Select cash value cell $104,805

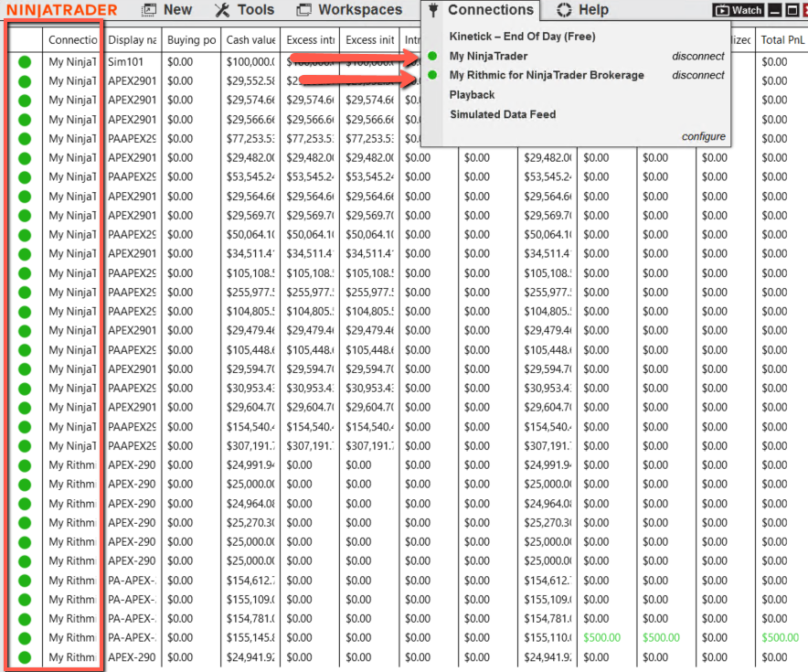click(250, 311)
